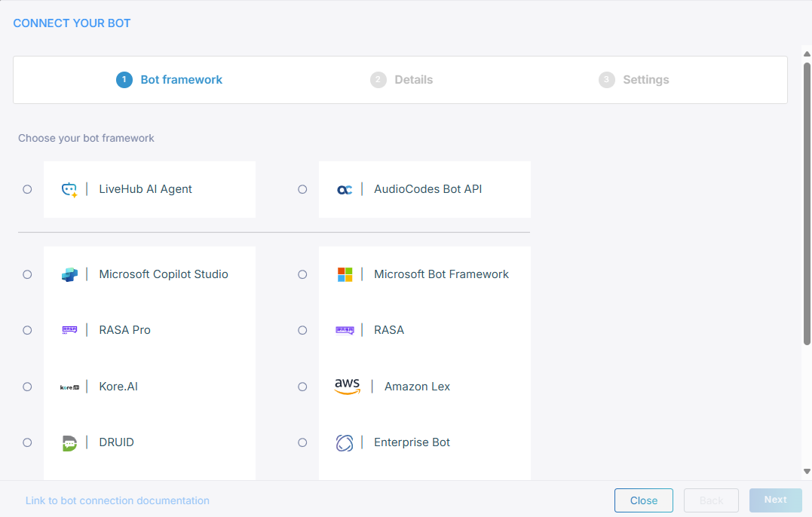Click the Enterprise Bot label

click(x=412, y=442)
